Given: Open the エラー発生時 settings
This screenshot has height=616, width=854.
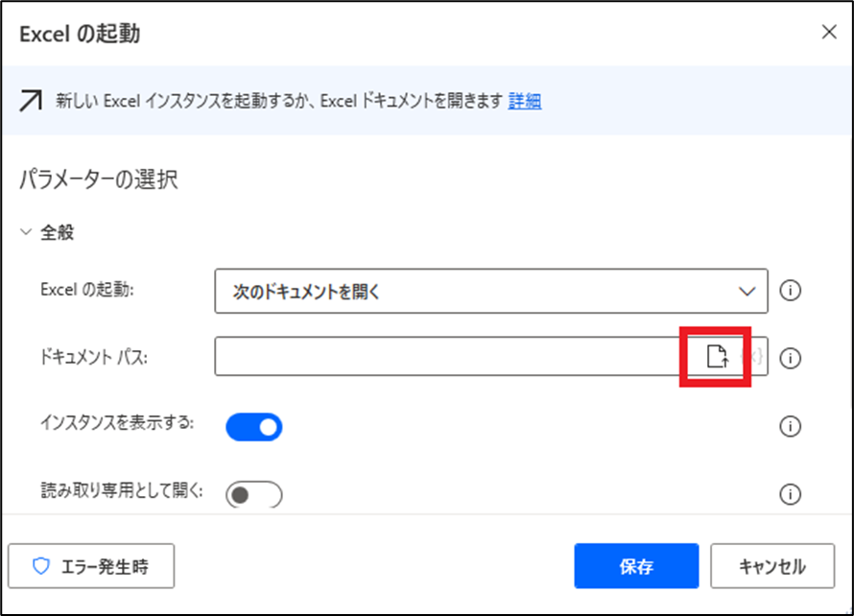Looking at the screenshot, I should point(91,566).
